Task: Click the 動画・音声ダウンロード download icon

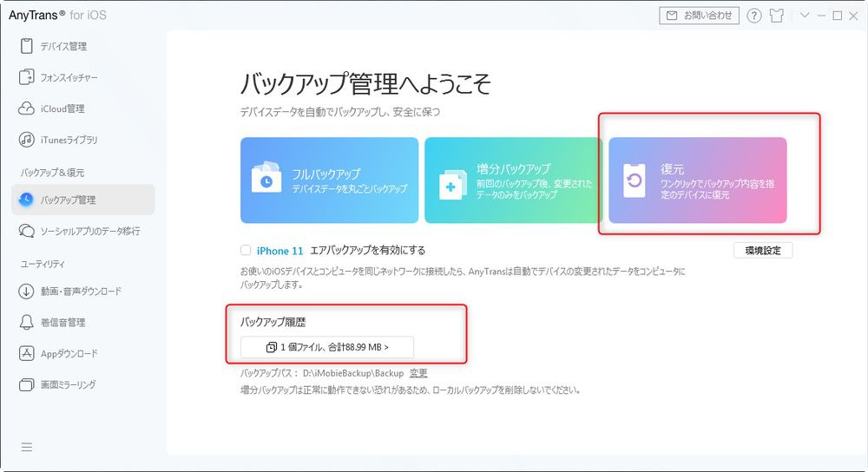Action: 26,292
